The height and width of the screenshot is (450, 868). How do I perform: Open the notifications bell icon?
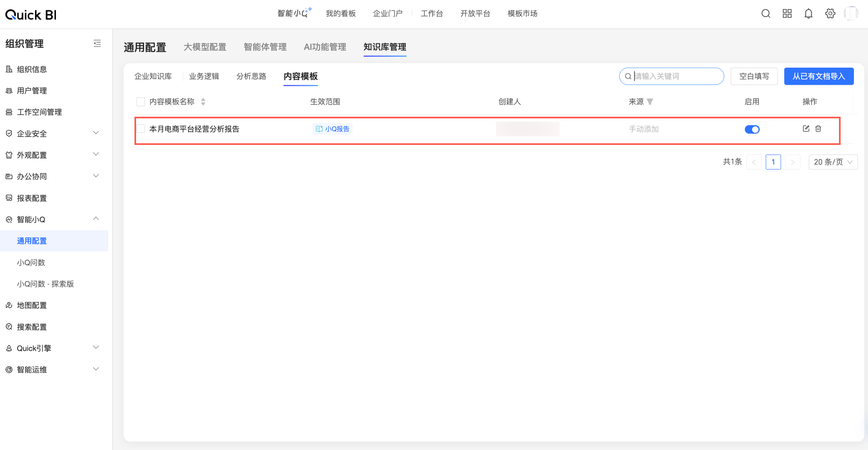pyautogui.click(x=808, y=14)
